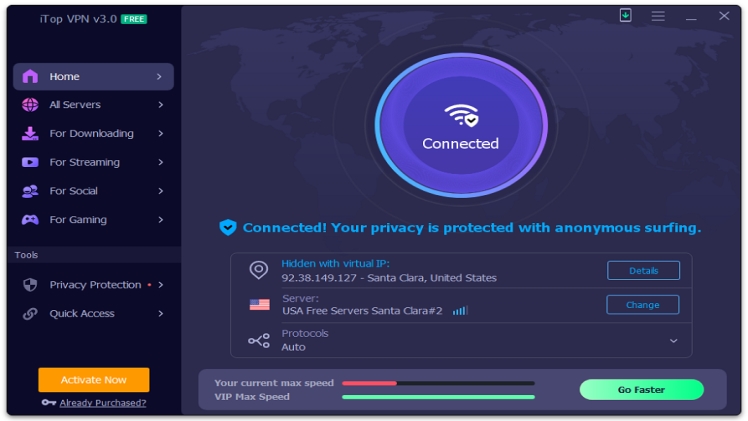748x421 pixels.
Task: Expand the For Gaming chevron arrow
Action: pyautogui.click(x=161, y=220)
